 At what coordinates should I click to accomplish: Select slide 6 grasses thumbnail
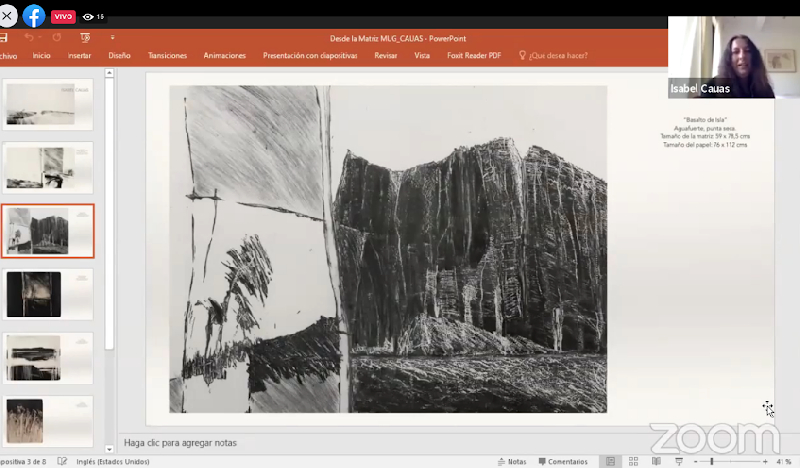[48, 421]
